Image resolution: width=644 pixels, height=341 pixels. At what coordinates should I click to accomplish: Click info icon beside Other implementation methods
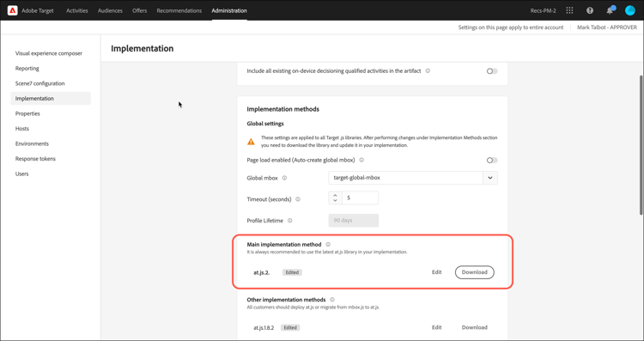point(331,300)
